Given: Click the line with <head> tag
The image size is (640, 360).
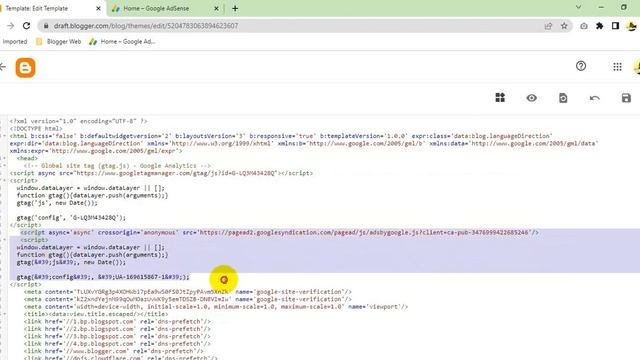Looking at the screenshot, I should pos(27,158).
